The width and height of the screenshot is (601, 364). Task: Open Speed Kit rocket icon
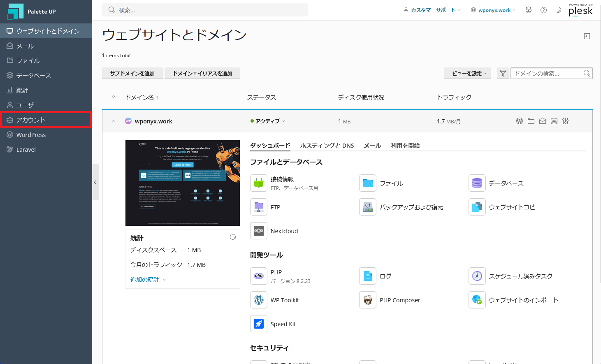pyautogui.click(x=259, y=324)
